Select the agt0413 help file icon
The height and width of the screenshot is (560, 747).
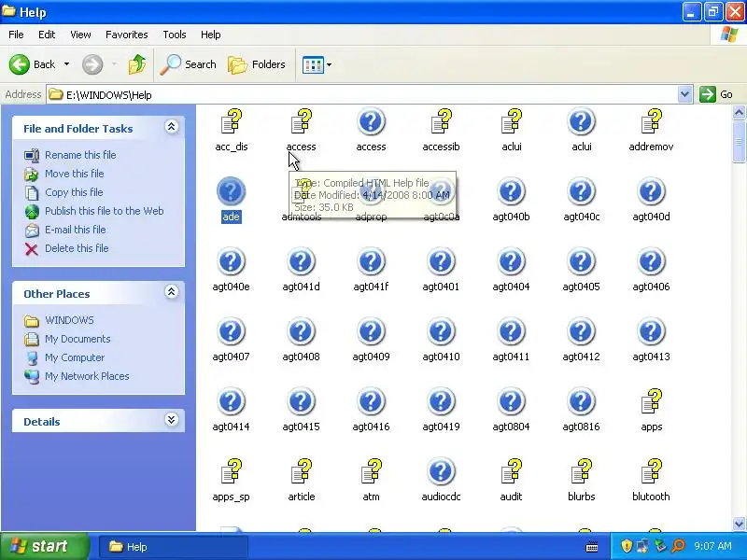[x=651, y=331]
